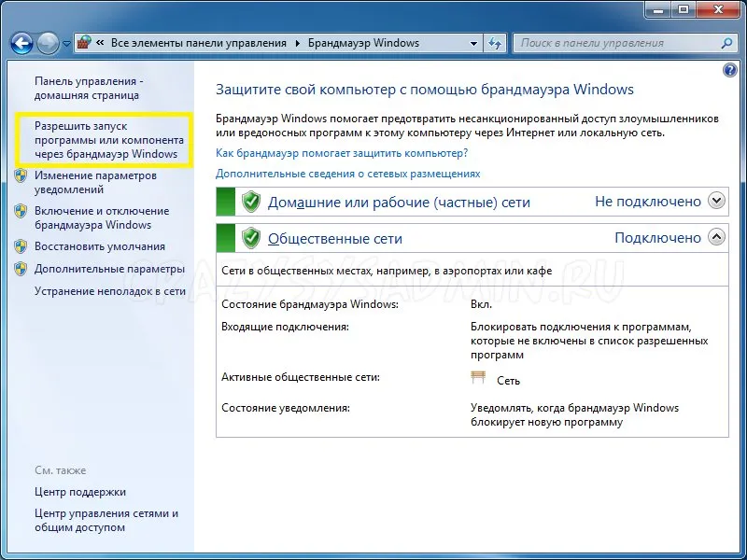Close the firewall window
This screenshot has width=747, height=560.
point(718,9)
